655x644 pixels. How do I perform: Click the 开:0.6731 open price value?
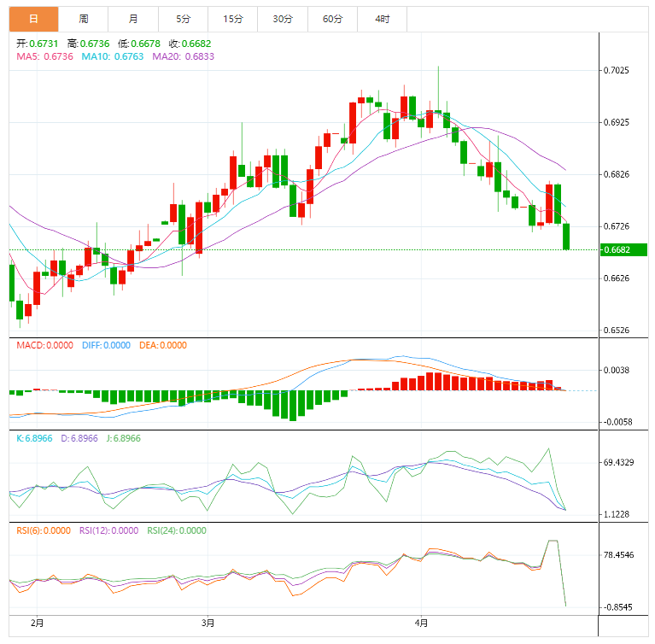coord(38,44)
